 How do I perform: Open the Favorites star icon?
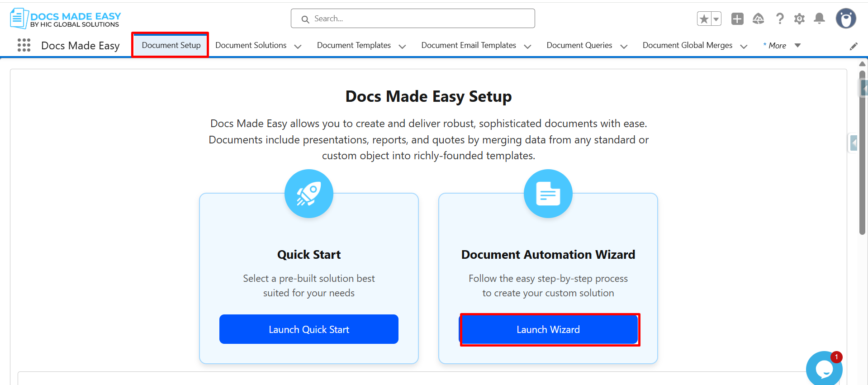704,19
